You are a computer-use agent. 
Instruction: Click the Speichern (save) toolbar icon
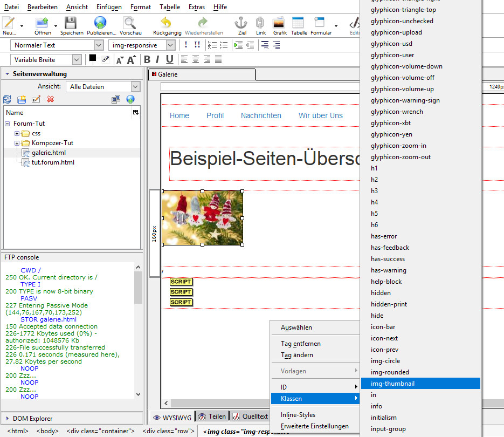(71, 23)
